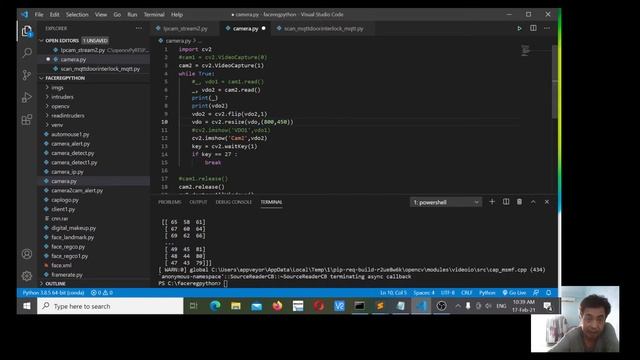Split the editor to the right
Image resolution: width=640 pixels, height=360 pixels.
533,28
